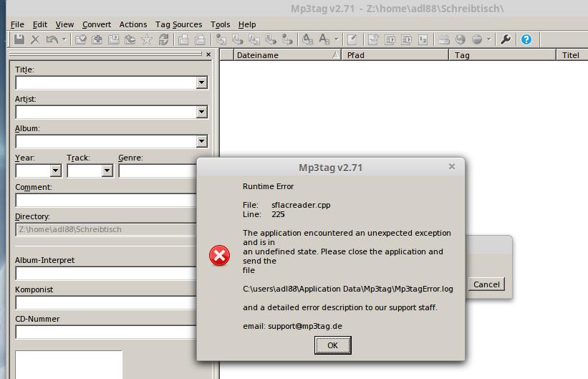Image resolution: width=588 pixels, height=379 pixels.
Task: Click the Add directory folder-plus icon
Action: click(97, 39)
